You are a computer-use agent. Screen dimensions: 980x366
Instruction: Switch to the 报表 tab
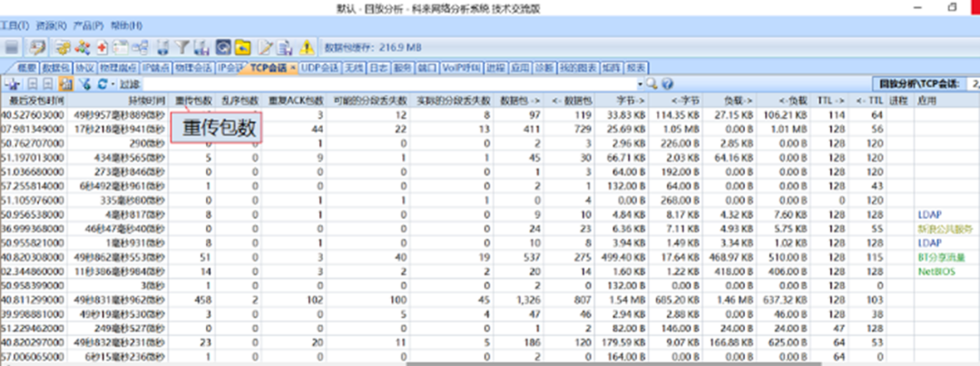click(x=636, y=67)
